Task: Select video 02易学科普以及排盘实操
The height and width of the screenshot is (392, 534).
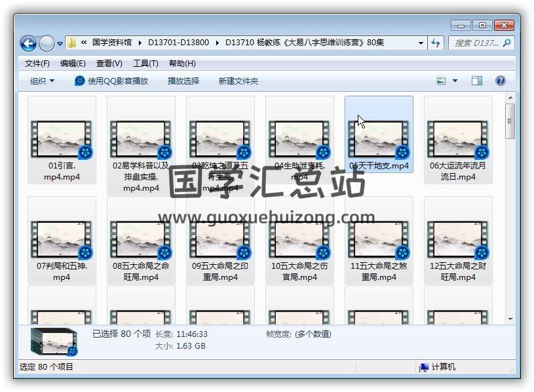Action: coord(141,146)
